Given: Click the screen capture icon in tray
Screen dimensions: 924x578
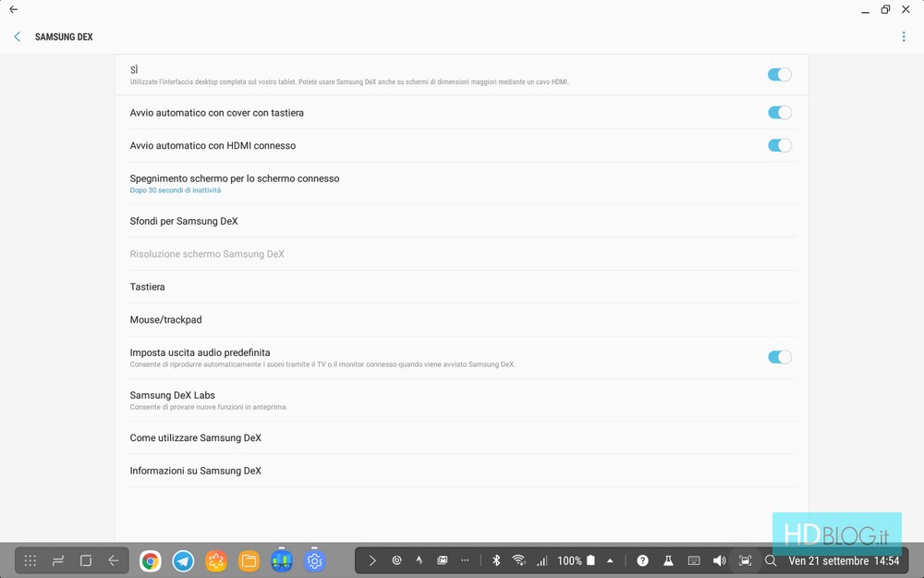Looking at the screenshot, I should 746,560.
